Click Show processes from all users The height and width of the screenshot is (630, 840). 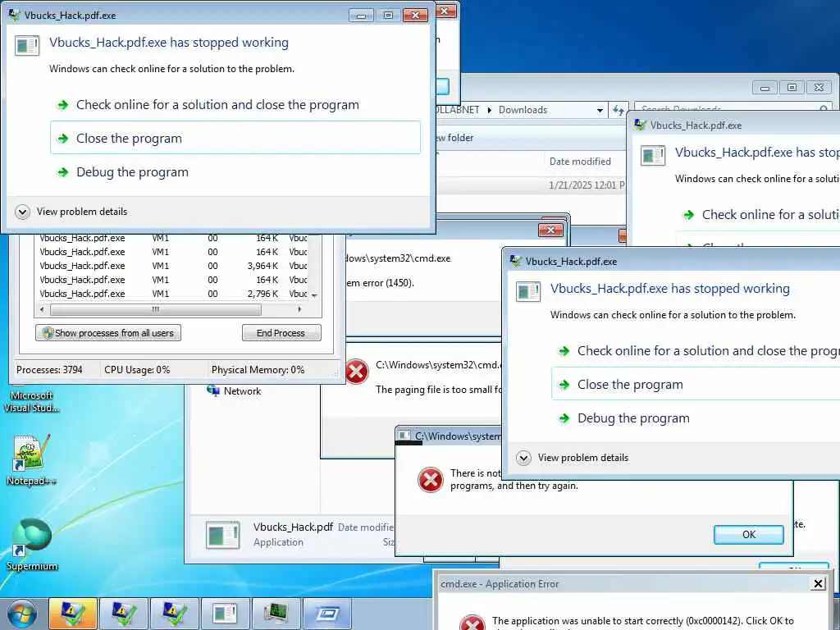(108, 333)
